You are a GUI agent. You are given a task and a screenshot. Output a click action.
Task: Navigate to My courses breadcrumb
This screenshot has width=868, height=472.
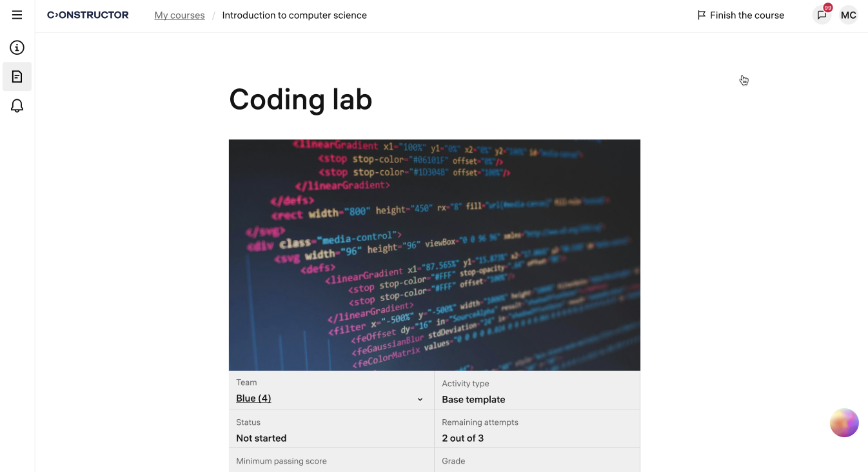click(179, 15)
